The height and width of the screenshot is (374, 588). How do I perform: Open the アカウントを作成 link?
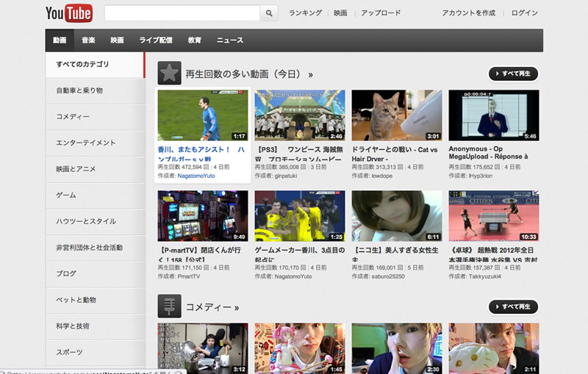coord(468,13)
